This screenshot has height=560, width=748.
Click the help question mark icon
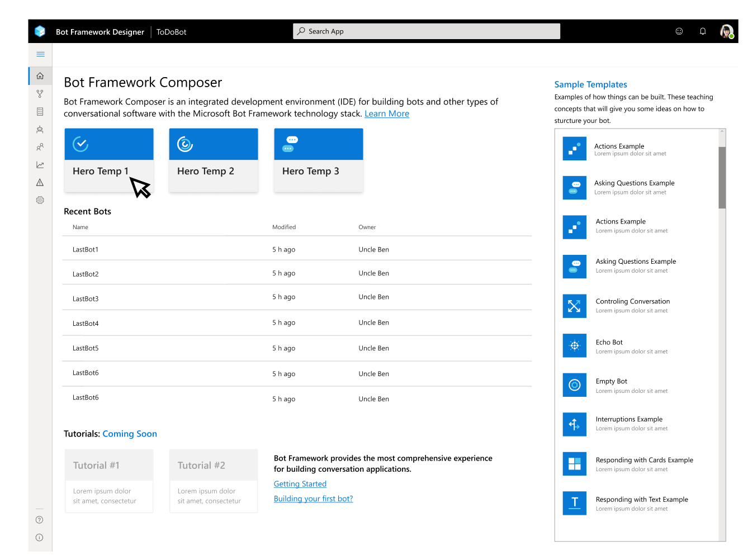(x=40, y=520)
